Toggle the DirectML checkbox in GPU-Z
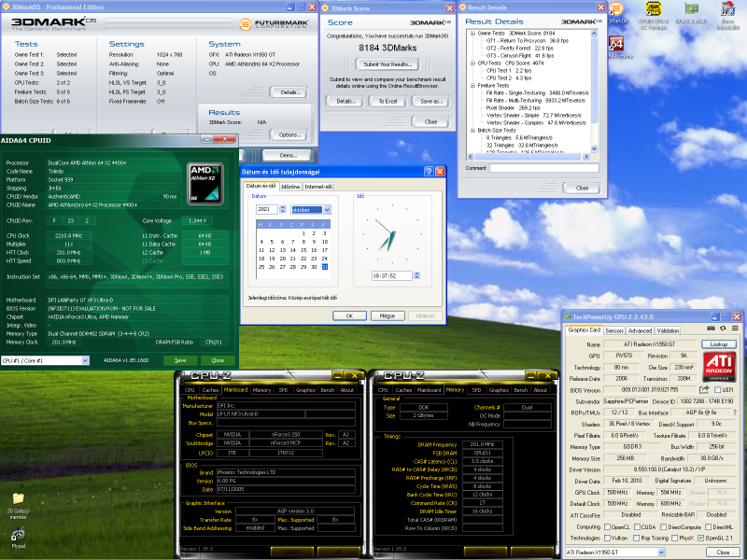747x560 pixels. pos(709,526)
